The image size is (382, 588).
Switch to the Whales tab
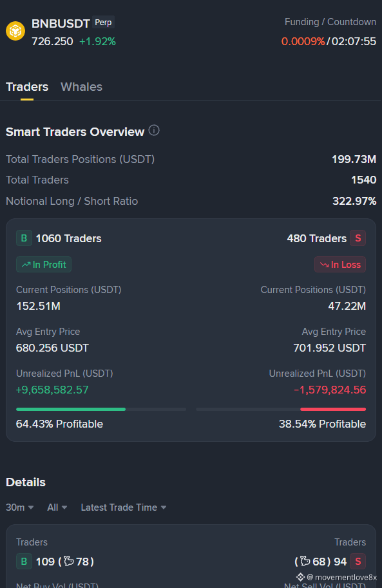81,87
